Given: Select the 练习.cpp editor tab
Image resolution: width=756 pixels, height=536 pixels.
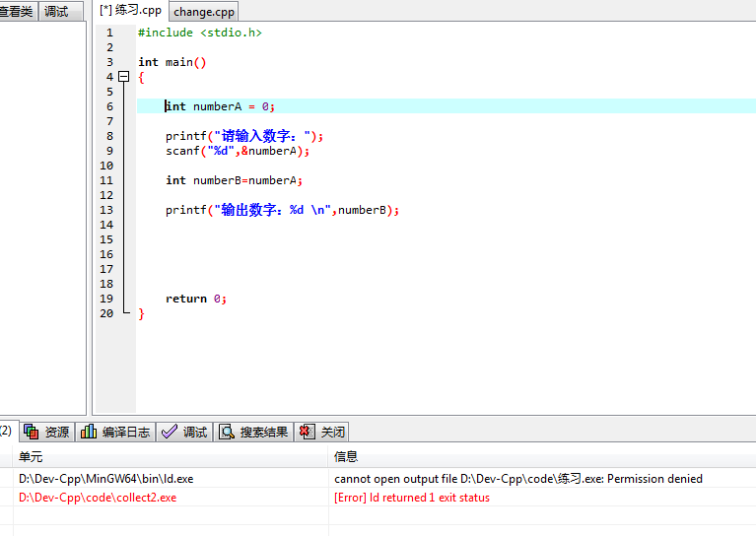Looking at the screenshot, I should 131,10.
